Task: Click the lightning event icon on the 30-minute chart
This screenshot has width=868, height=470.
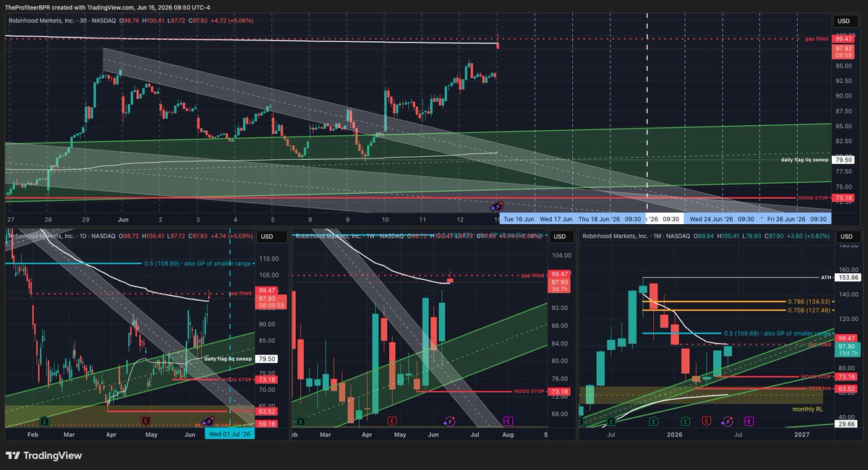Action: point(496,206)
